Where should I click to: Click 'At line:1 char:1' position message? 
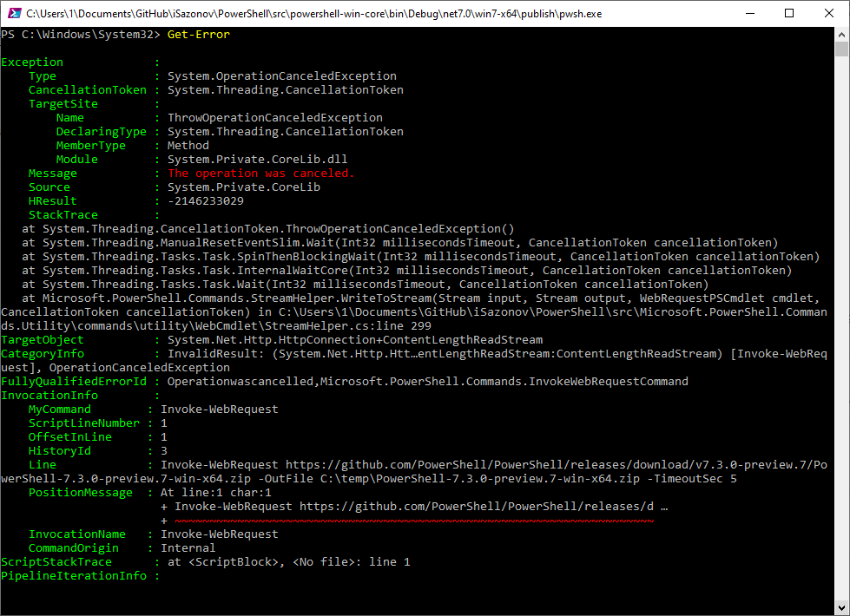215,493
